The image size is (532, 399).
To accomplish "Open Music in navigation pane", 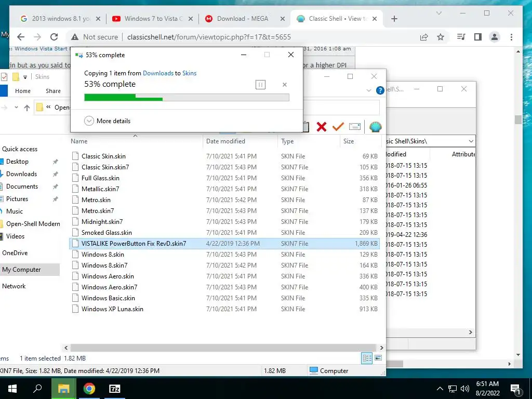I will click(x=14, y=211).
